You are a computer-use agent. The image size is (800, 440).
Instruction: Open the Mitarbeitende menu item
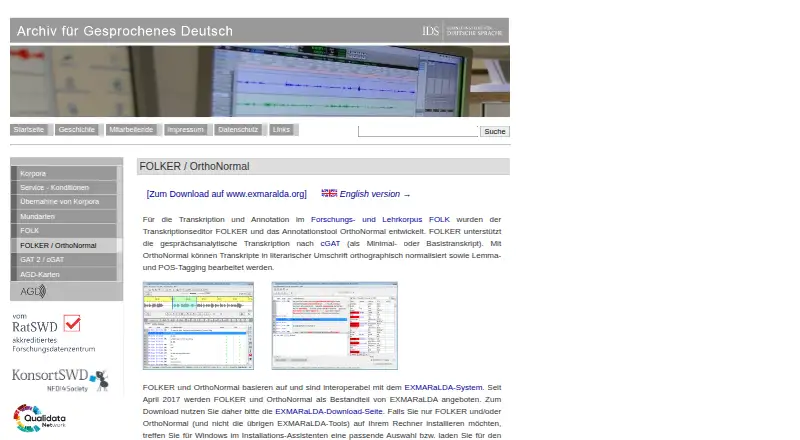point(131,130)
